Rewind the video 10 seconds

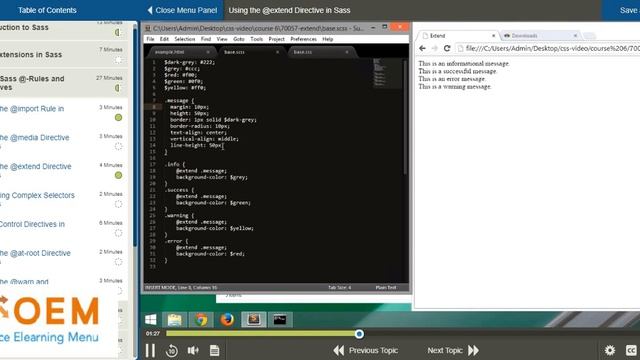[x=172, y=351]
